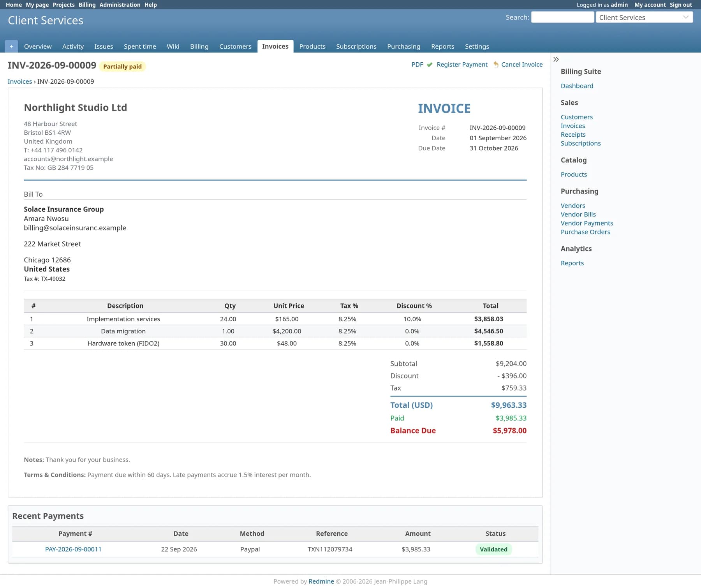The image size is (701, 588).
Task: Open the Issues tab
Action: (104, 46)
